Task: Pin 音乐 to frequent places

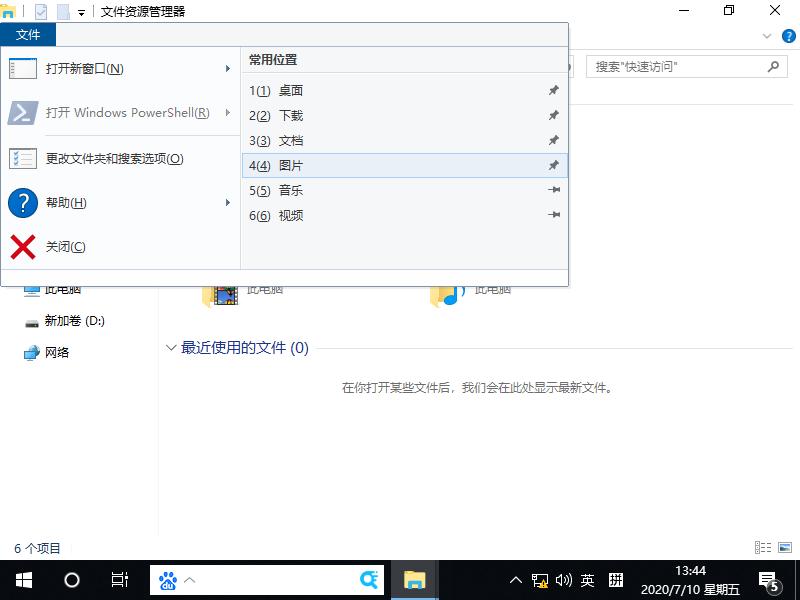Action: tap(553, 190)
